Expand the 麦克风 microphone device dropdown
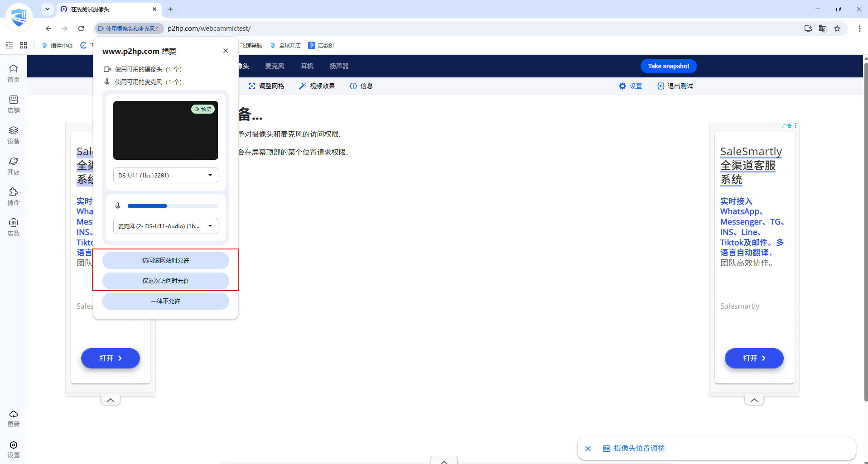This screenshot has height=464, width=868. [x=166, y=226]
